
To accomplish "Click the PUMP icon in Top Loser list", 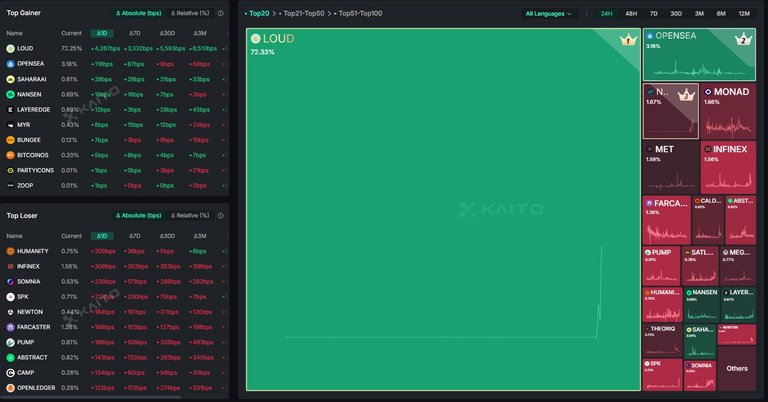I will coord(10,342).
